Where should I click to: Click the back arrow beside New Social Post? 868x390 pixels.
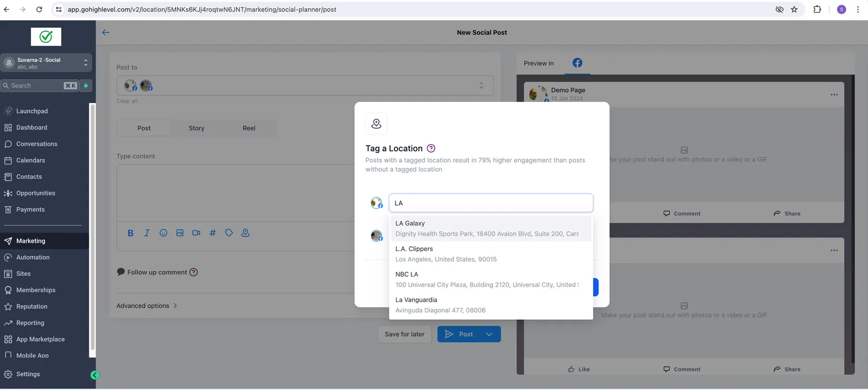[x=106, y=33]
